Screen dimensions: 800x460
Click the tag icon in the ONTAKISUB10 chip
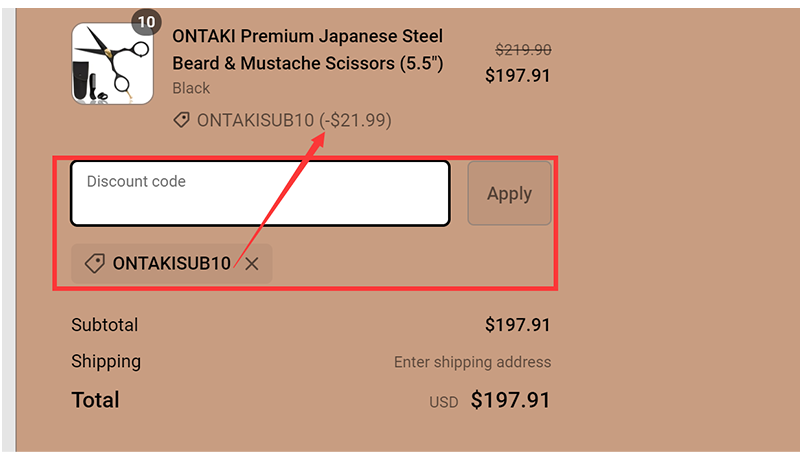(95, 263)
